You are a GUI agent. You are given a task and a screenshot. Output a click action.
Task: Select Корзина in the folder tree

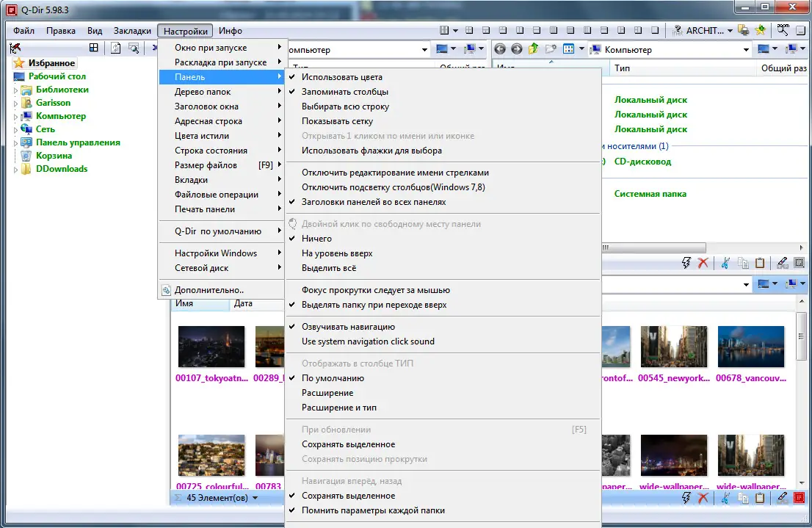click(54, 156)
